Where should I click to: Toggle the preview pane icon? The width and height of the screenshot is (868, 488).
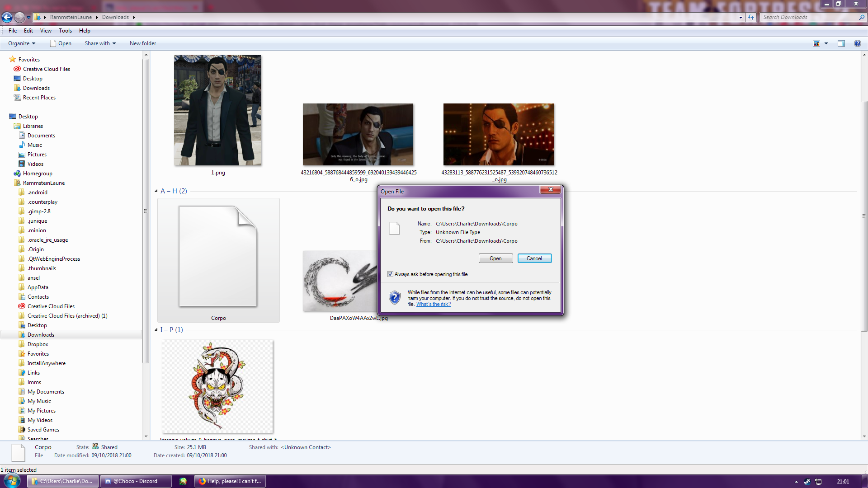tap(841, 43)
